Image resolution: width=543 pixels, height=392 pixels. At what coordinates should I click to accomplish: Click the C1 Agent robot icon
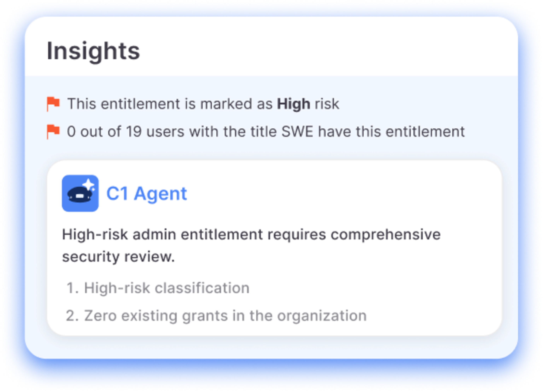click(80, 193)
